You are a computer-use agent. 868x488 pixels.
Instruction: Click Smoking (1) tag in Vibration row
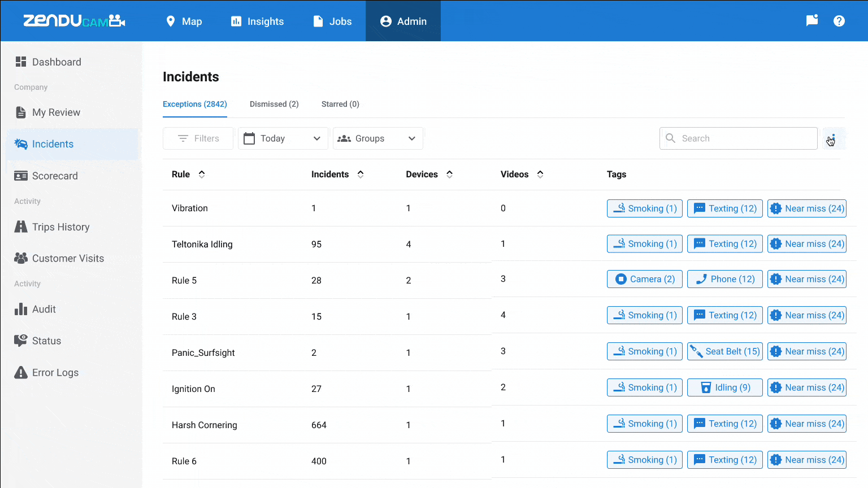[x=645, y=208]
